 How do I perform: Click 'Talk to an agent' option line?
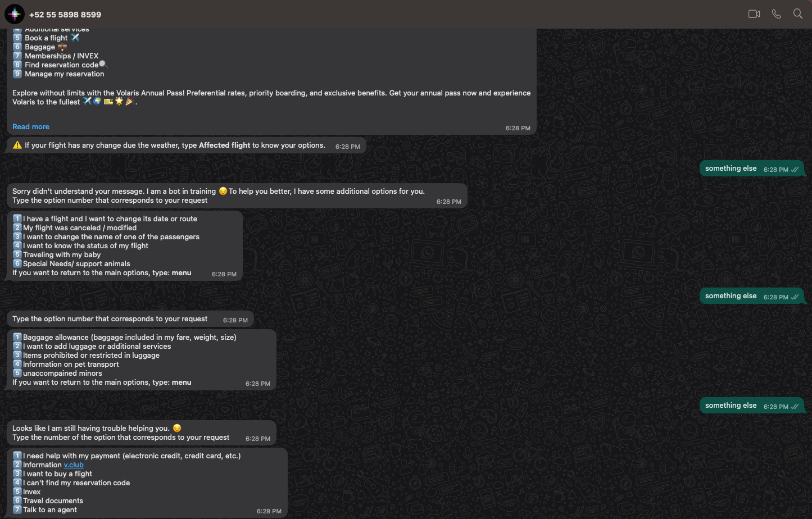pos(45,510)
